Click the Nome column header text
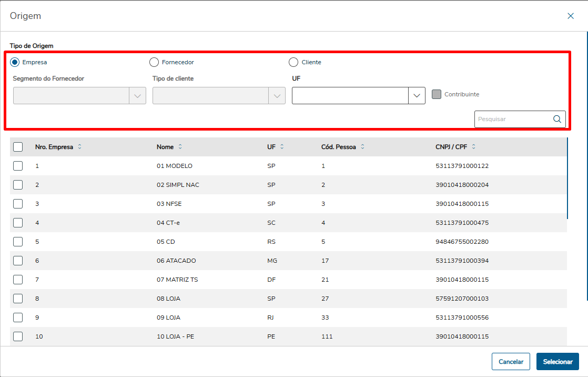588x377 pixels. [165, 147]
